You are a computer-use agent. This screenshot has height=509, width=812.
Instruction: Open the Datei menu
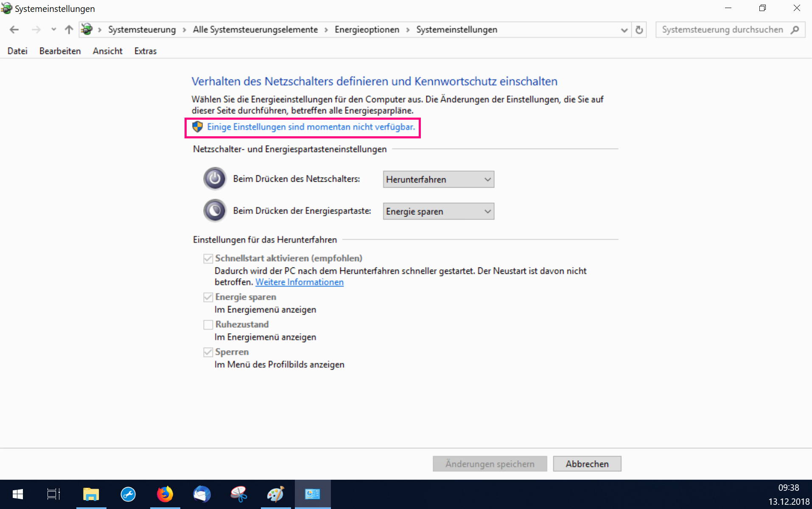click(17, 51)
